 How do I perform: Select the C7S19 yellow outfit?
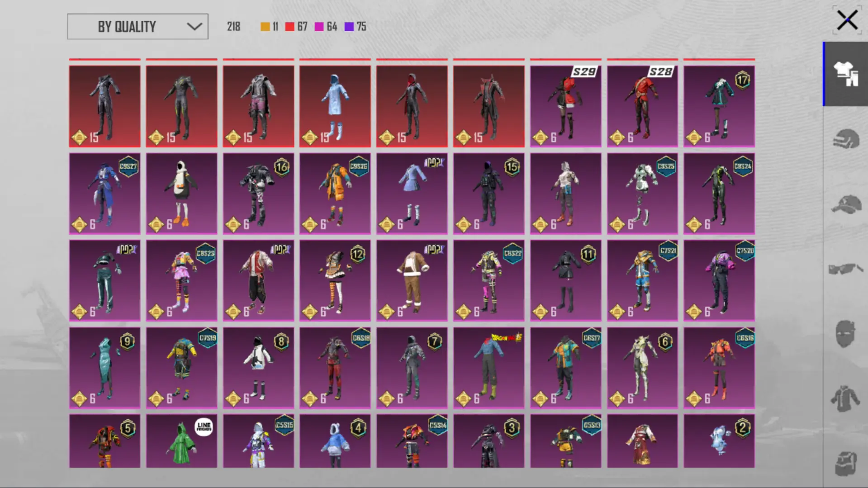tap(181, 368)
